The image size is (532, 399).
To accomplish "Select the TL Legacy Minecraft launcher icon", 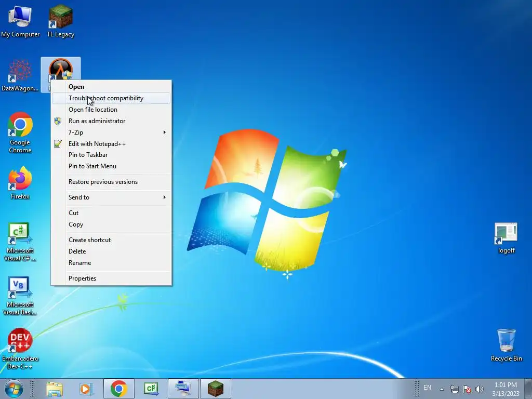I will (x=60, y=21).
